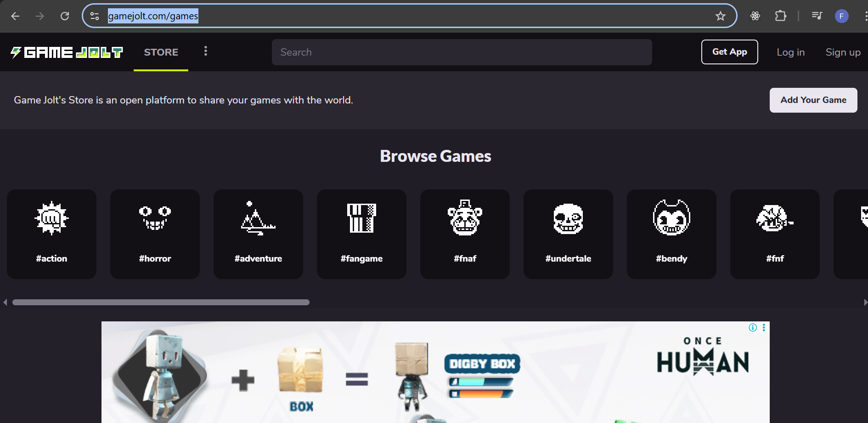Browse the #fnf category tile
The image size is (868, 423).
pos(775,234)
